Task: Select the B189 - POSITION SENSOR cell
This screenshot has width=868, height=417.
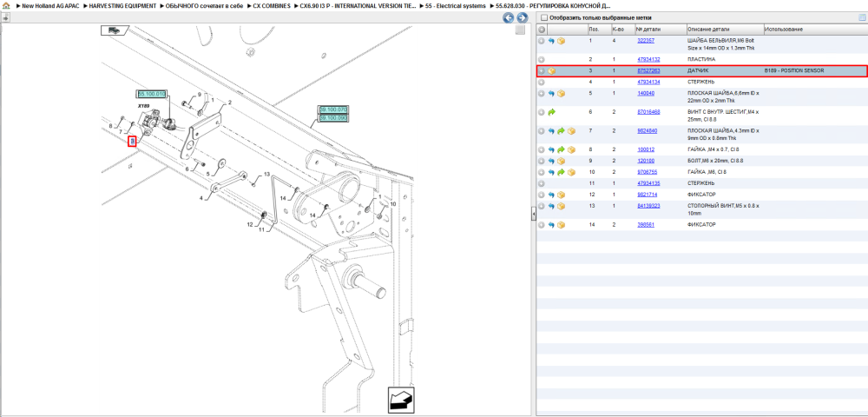Action: tap(794, 71)
